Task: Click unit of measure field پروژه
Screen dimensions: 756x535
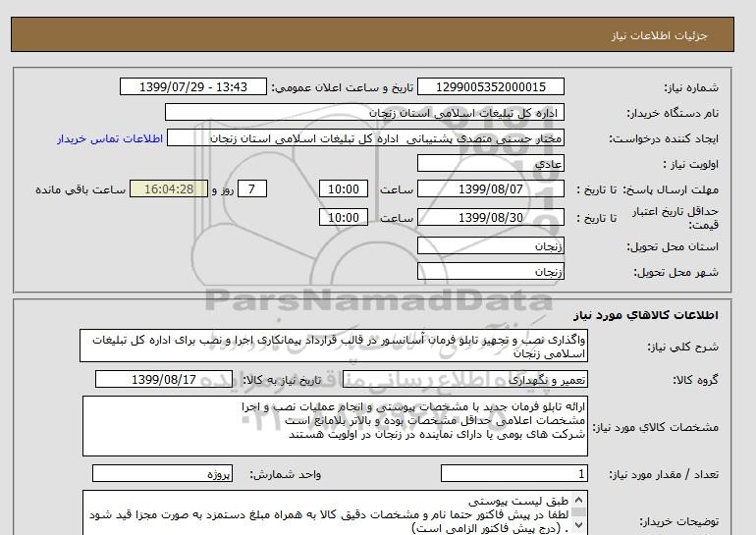Action: click(162, 474)
